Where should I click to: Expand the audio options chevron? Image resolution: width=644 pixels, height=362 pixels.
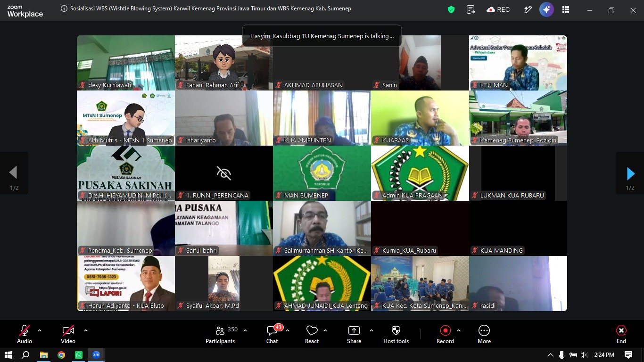tap(40, 330)
